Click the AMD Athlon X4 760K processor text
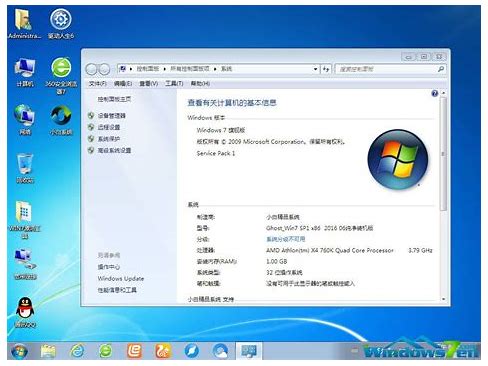Image resolution: width=488 pixels, height=366 pixels. tap(330, 250)
